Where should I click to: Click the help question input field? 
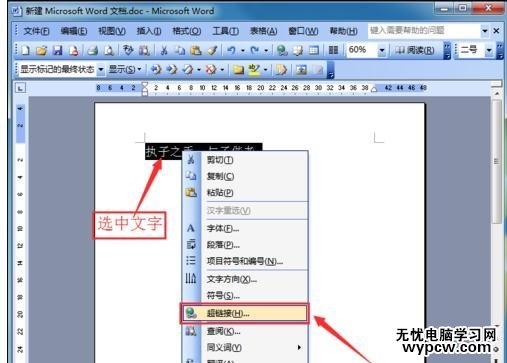coord(424,31)
